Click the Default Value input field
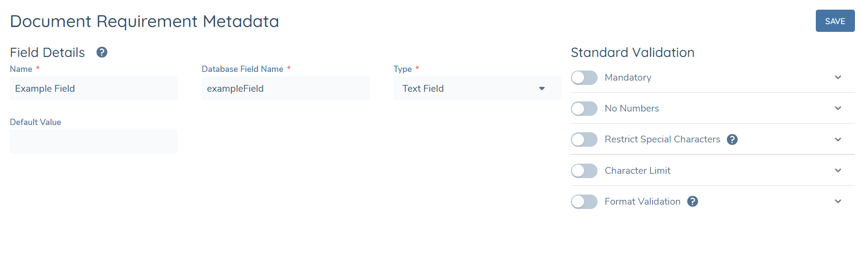 pos(93,141)
